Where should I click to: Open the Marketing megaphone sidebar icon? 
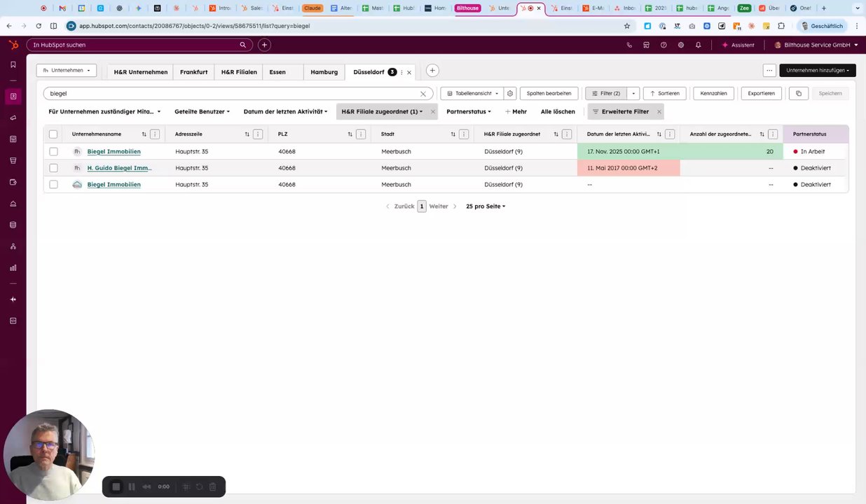(13, 118)
